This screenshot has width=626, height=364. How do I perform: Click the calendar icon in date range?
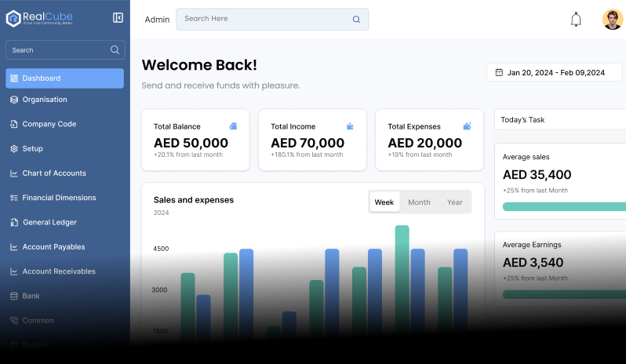pos(499,72)
